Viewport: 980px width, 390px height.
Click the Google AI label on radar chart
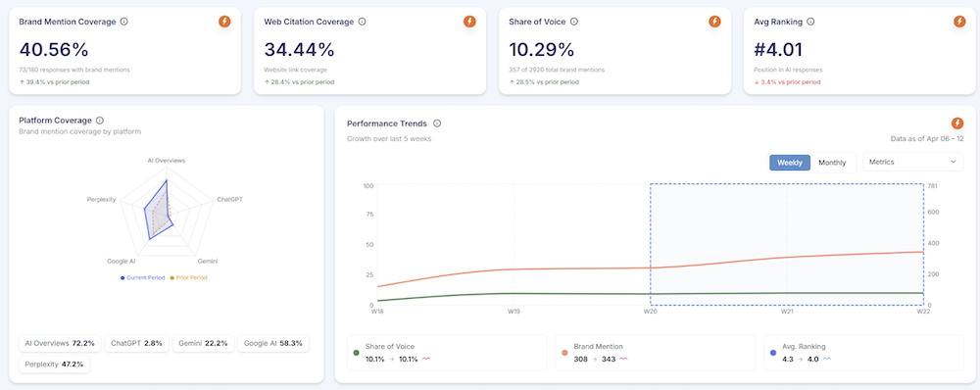(121, 261)
